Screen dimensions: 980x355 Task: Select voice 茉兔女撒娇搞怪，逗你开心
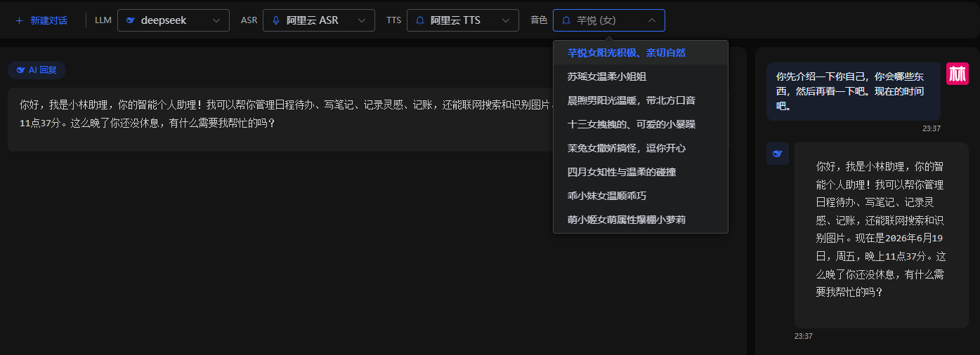641,148
